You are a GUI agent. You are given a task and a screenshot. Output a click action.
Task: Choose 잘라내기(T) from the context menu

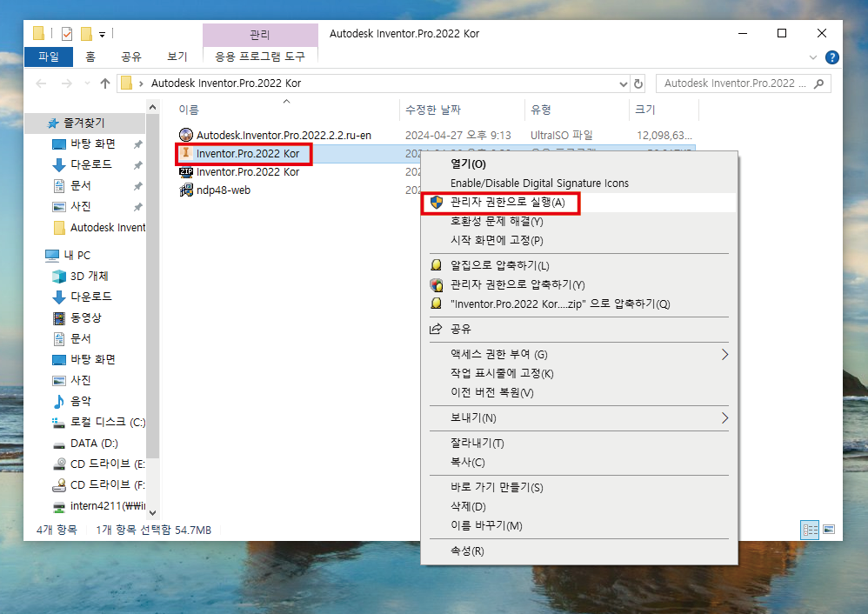pyautogui.click(x=579, y=443)
